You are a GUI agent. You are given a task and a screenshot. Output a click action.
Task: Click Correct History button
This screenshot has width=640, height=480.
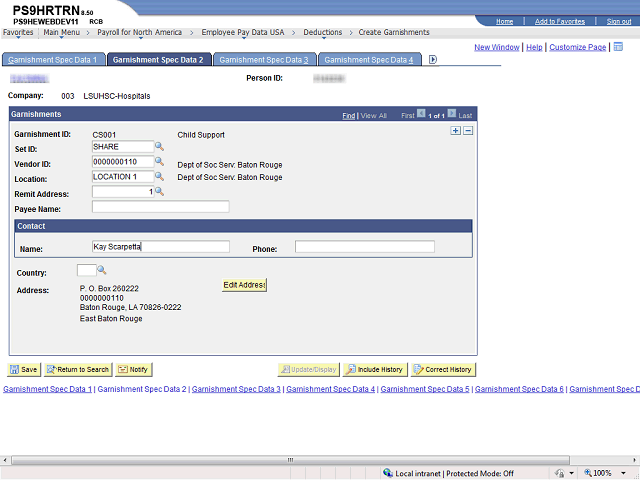click(x=443, y=369)
